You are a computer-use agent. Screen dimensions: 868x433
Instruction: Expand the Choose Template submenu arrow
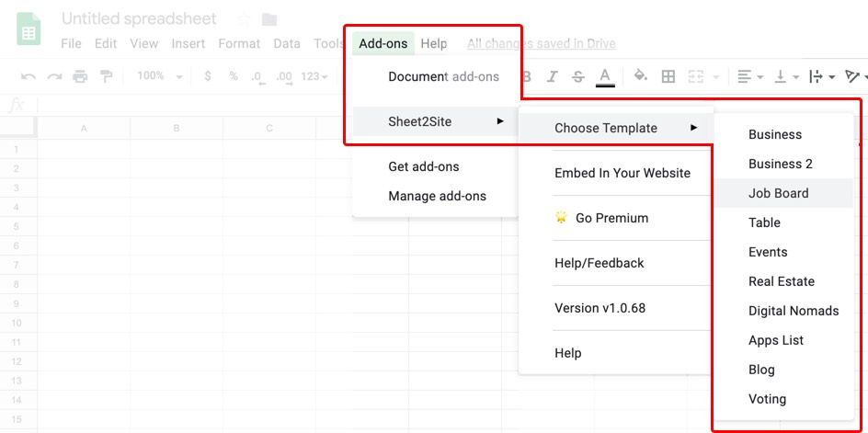click(x=693, y=128)
